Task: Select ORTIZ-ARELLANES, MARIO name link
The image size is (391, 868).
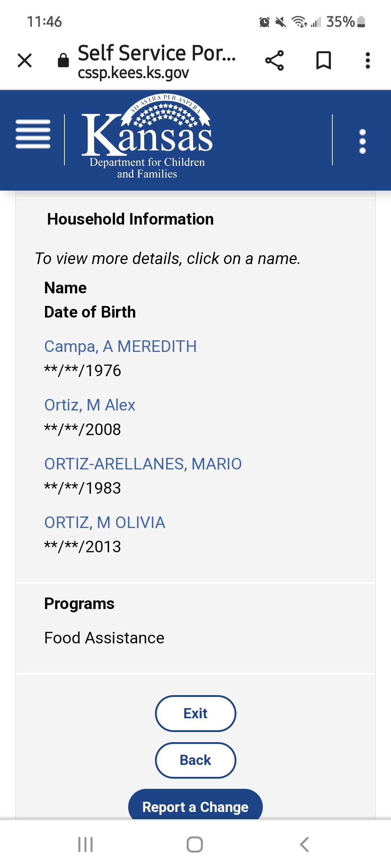Action: 143,464
